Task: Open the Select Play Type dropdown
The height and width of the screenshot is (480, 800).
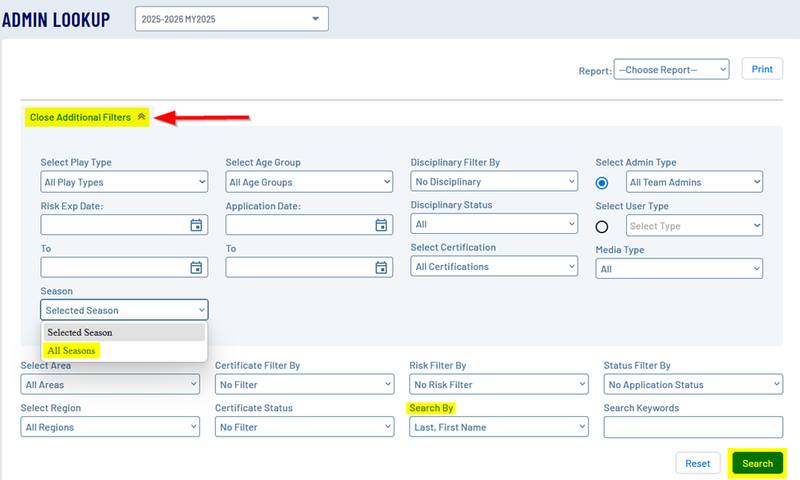Action: [124, 182]
